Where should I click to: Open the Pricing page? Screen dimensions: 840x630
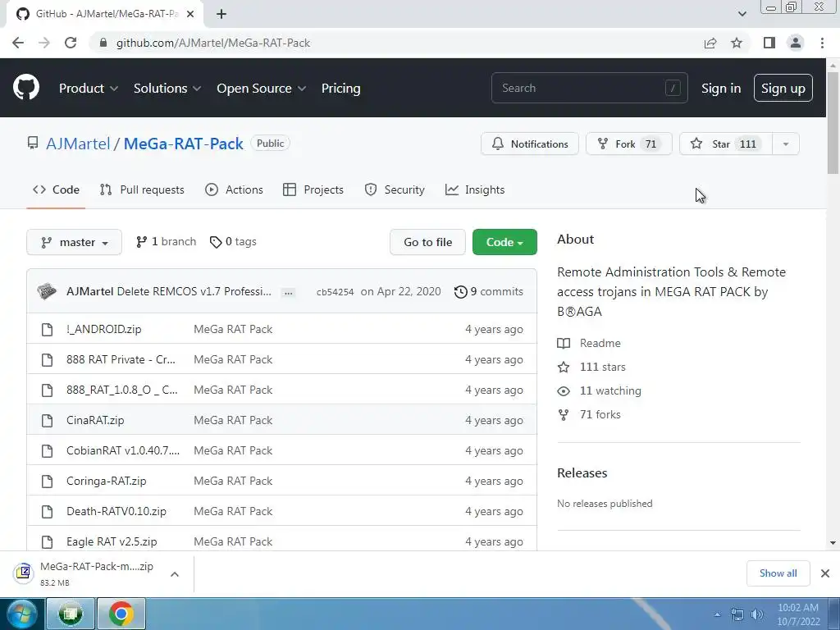340,89
